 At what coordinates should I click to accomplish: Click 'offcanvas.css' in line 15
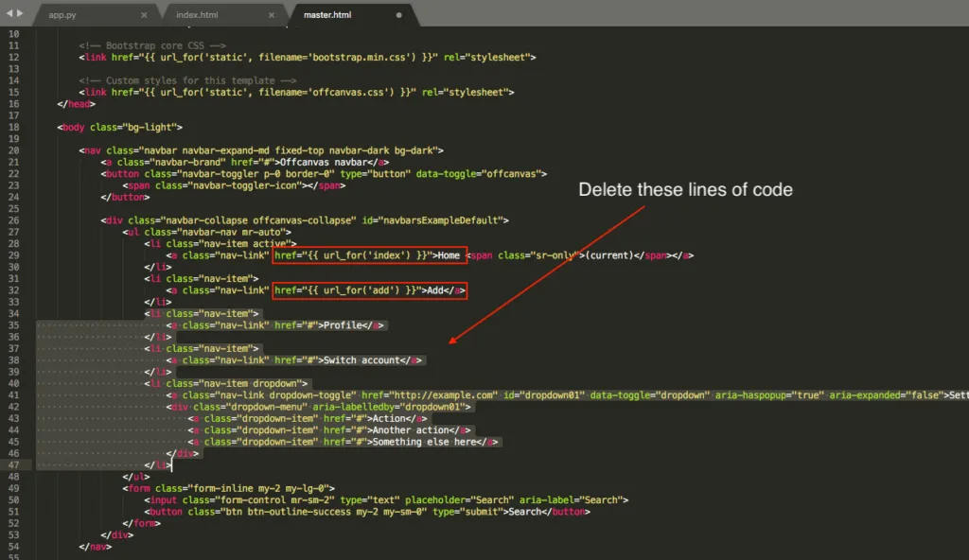348,92
